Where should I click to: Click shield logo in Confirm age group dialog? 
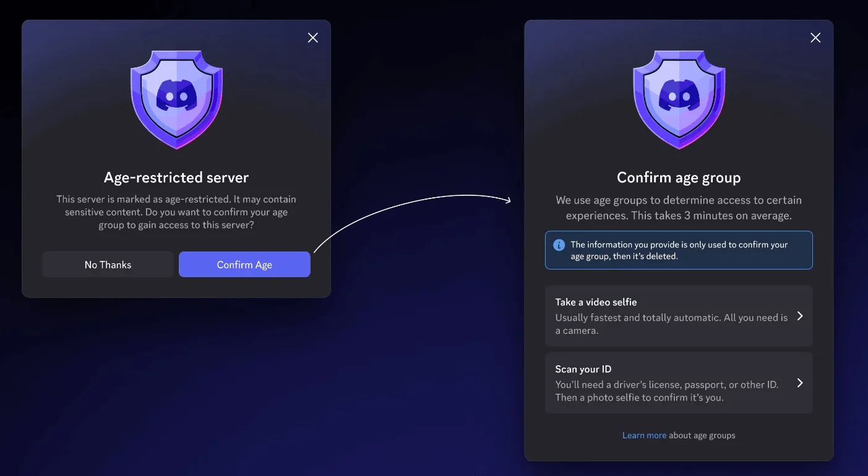(x=679, y=99)
